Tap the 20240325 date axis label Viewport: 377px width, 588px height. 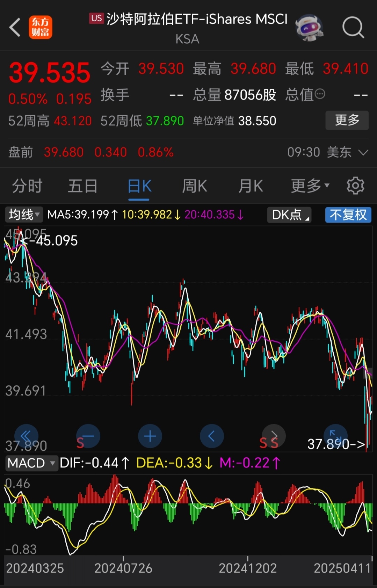coord(35,568)
